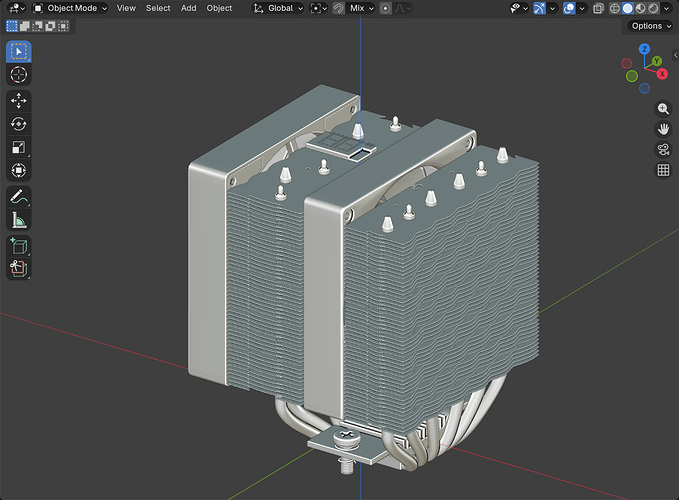Select the Move tool

[x=19, y=101]
